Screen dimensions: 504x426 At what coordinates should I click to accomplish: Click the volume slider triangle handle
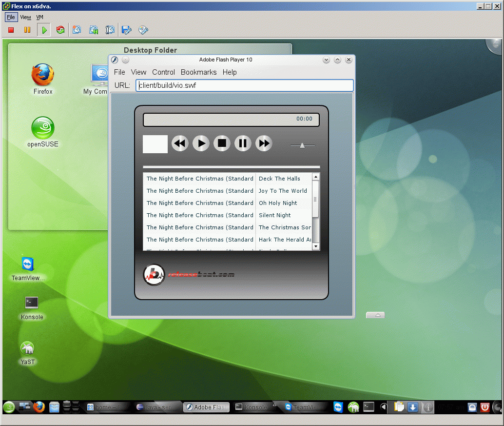[302, 145]
